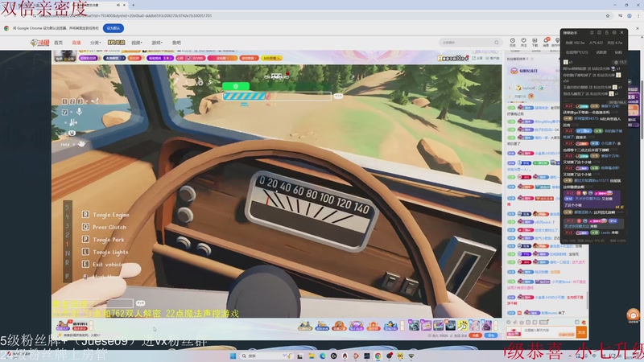This screenshot has height=362, width=644.
Task: Expand the 游戏 games dropdown
Action: (157, 43)
